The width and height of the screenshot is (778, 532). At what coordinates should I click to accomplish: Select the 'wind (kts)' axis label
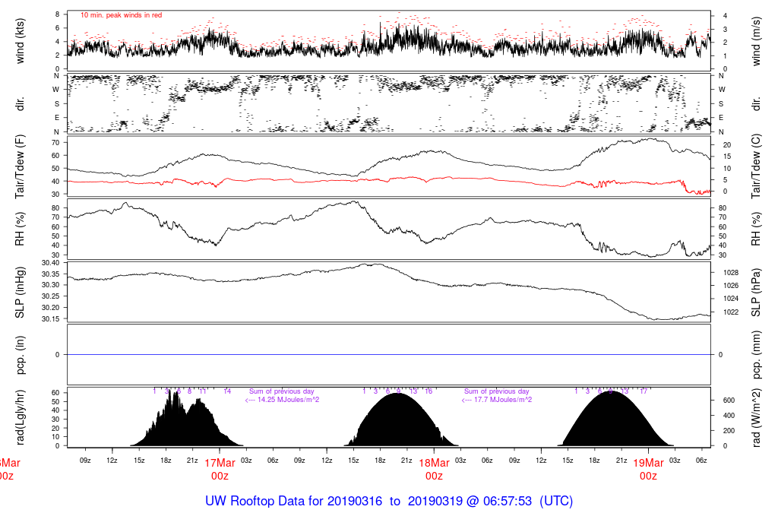20,41
